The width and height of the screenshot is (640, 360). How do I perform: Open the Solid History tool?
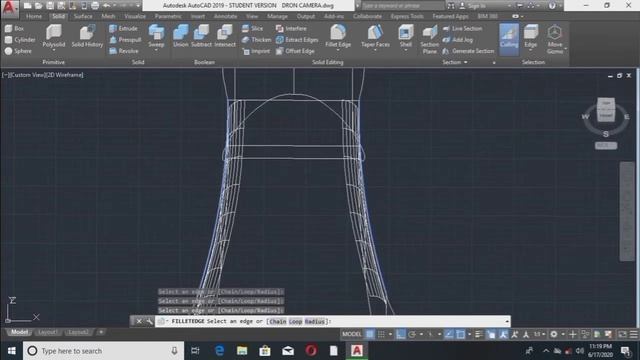pos(87,36)
